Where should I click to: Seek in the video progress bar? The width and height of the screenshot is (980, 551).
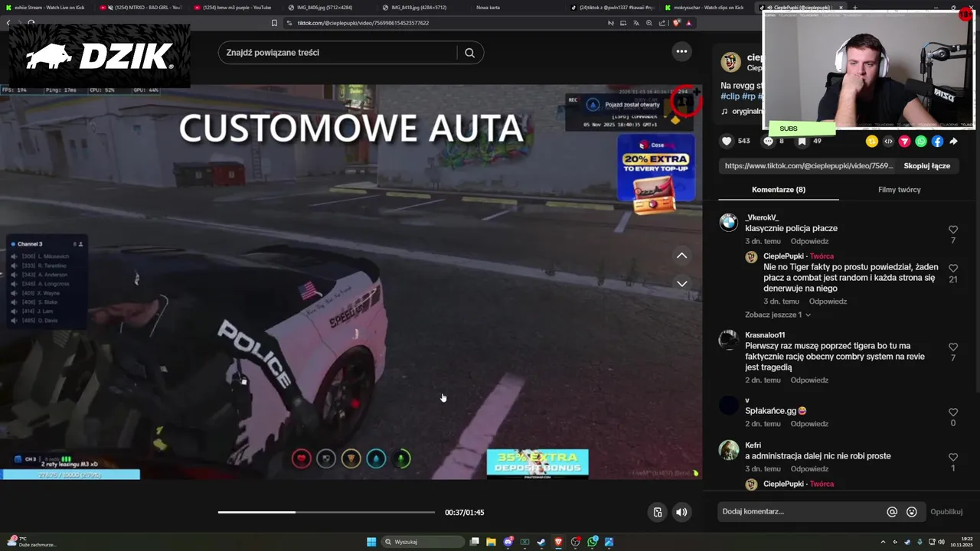click(x=326, y=512)
